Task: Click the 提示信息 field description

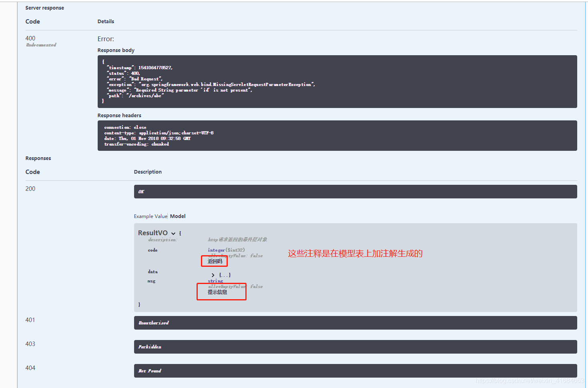Action: click(217, 292)
